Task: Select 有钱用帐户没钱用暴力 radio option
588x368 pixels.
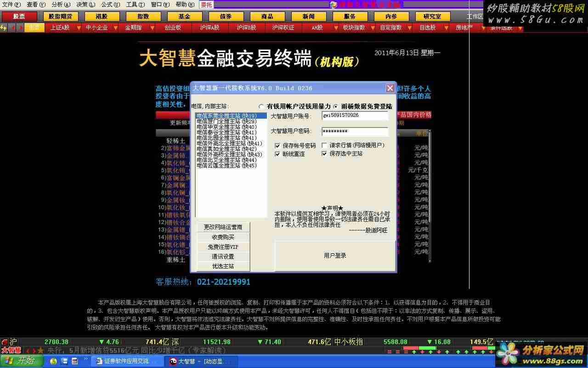Action: coord(261,106)
